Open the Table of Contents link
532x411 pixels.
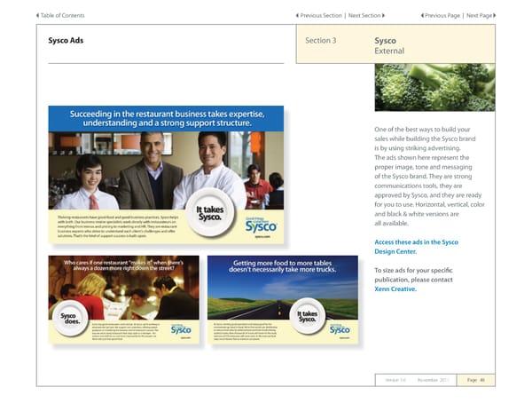tap(64, 16)
